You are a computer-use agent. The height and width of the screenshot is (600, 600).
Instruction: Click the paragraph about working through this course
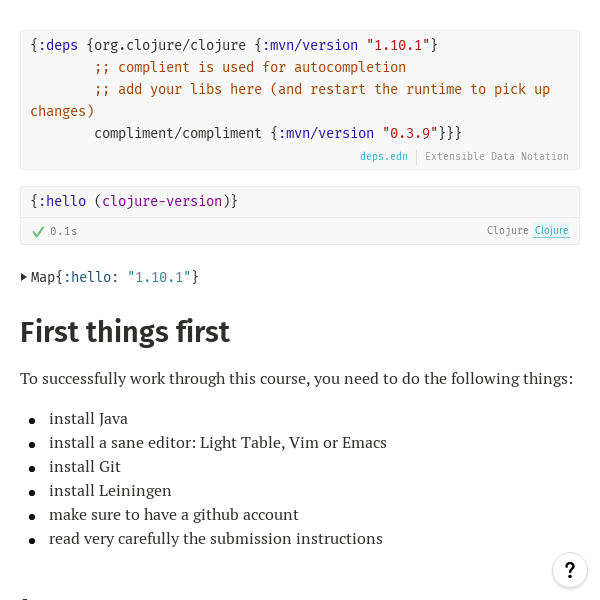(x=297, y=379)
